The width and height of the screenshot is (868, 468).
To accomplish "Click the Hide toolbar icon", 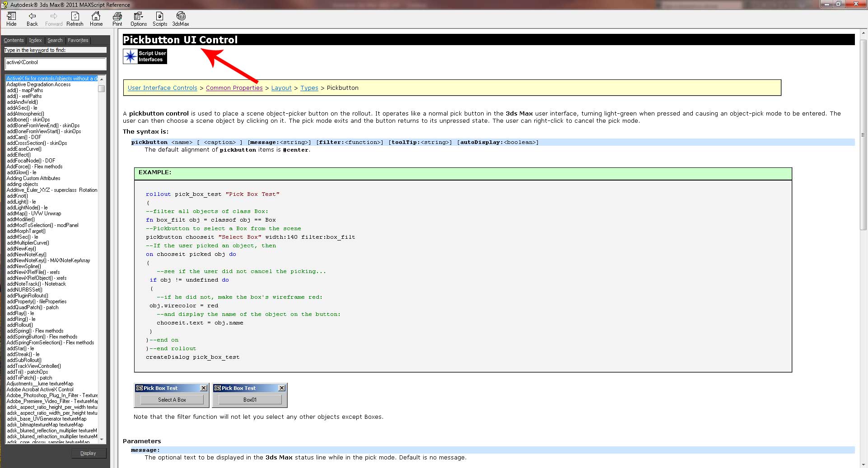I will tap(11, 19).
